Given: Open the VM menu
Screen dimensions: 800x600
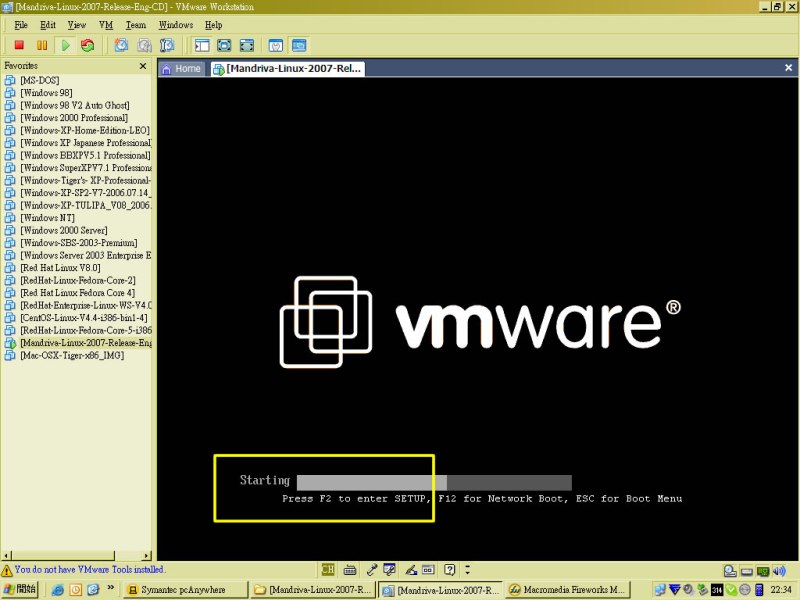Looking at the screenshot, I should 106,25.
